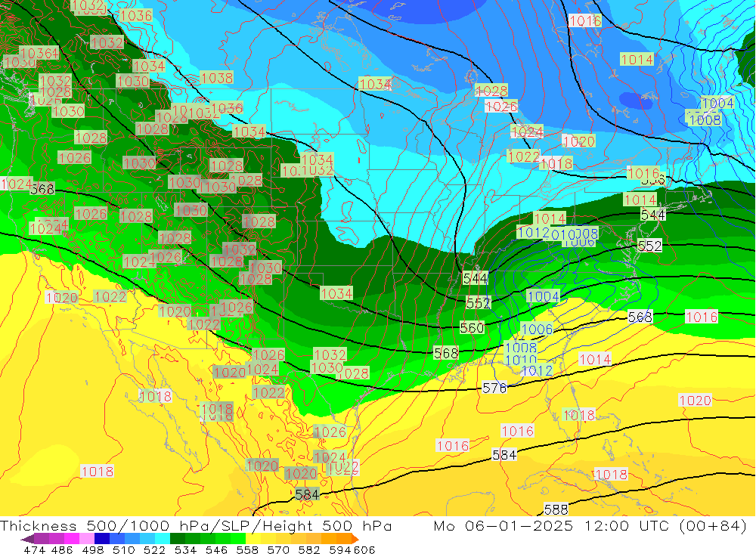Click the forecast date 'Mo 06-01-2025 12:00 UTC (00+84)'
The image size is (756, 554).
coord(590,525)
